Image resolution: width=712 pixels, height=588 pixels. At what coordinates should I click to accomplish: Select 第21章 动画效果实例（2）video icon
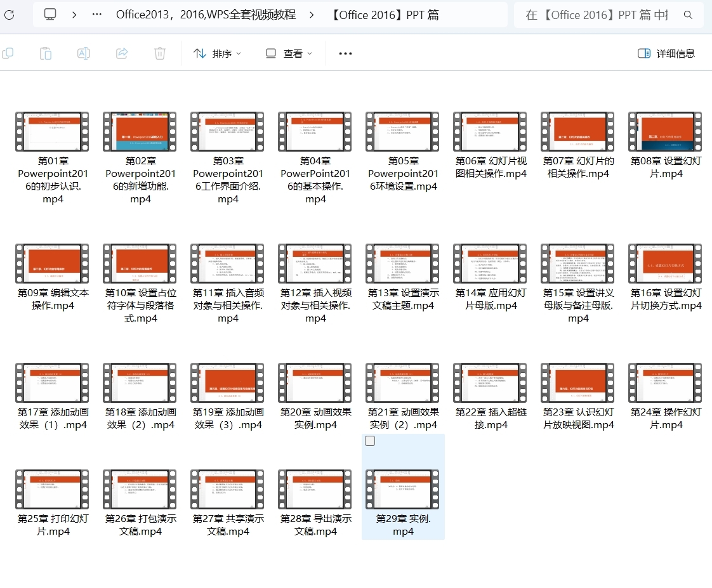click(x=403, y=382)
